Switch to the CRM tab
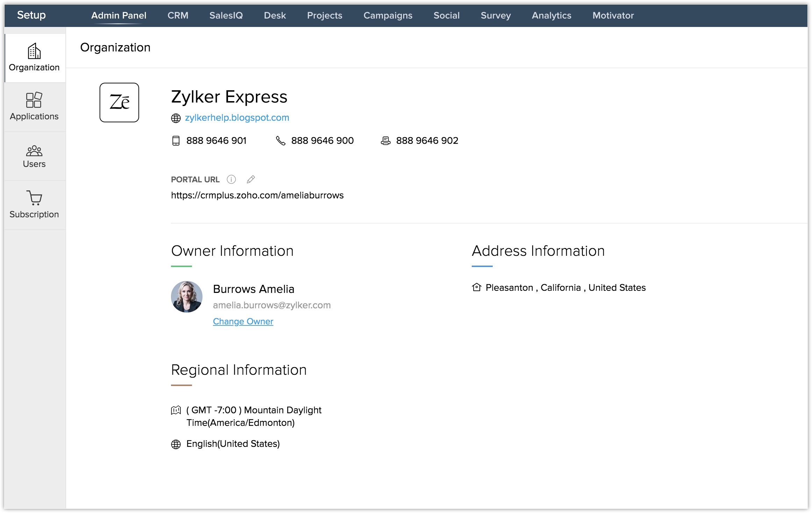The height and width of the screenshot is (513, 812). click(x=178, y=15)
